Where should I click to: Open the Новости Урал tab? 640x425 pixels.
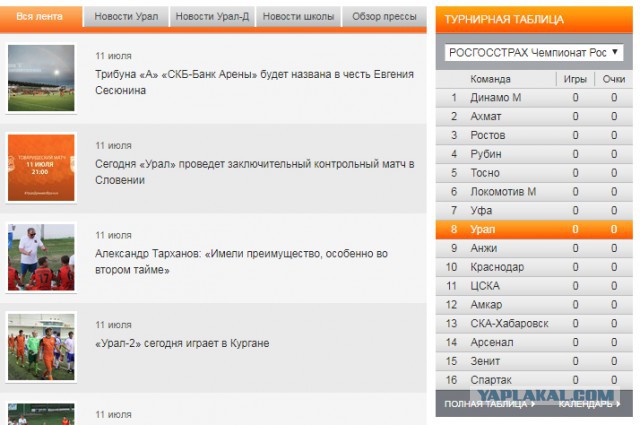(126, 17)
